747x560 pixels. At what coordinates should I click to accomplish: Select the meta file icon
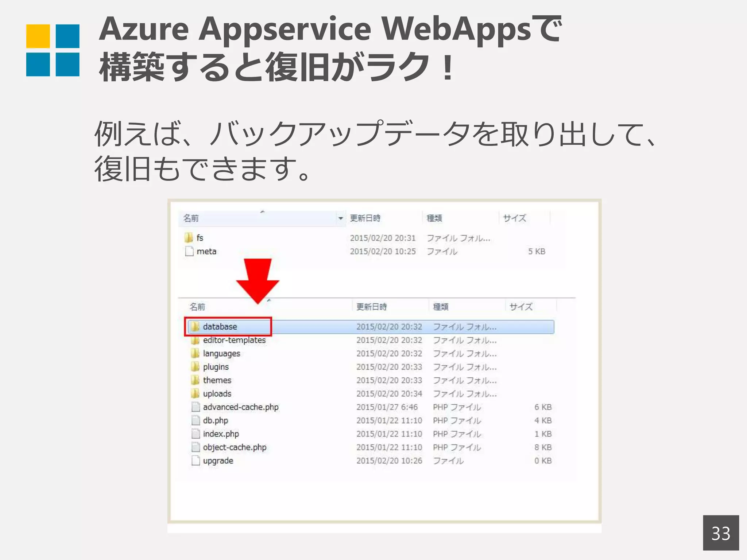point(189,251)
